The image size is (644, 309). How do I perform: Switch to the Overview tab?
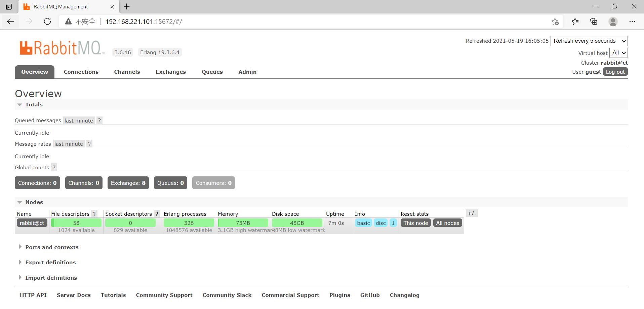35,72
